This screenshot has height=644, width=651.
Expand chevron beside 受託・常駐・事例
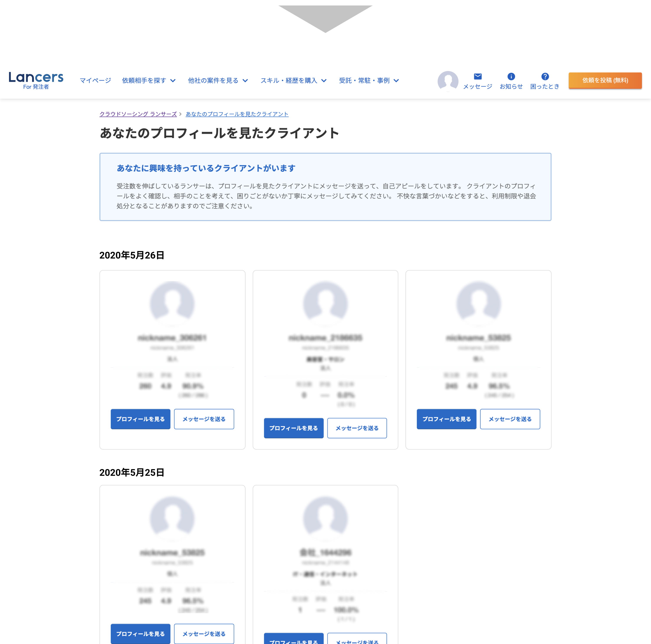[396, 81]
